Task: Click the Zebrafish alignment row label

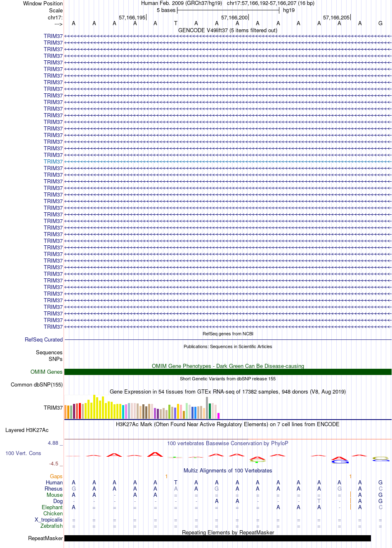Action: pyautogui.click(x=52, y=526)
